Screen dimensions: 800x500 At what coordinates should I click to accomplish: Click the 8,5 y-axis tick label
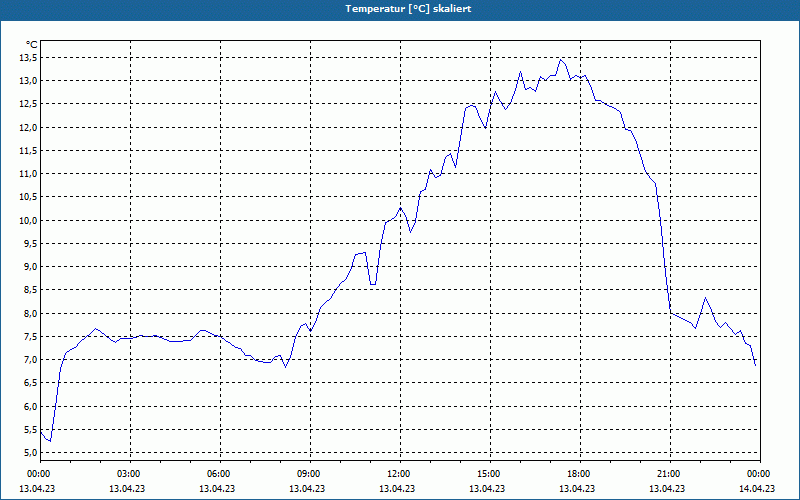(31, 290)
